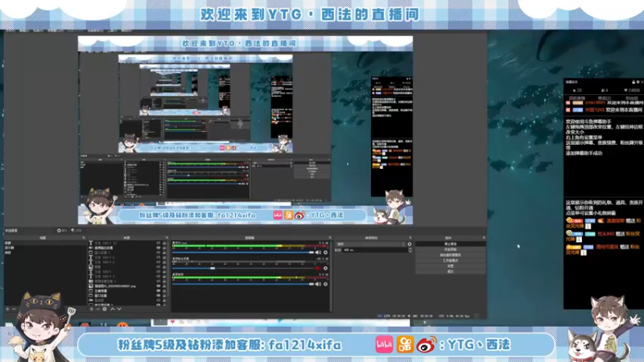Remove selected scene with the minus icon
This screenshot has height=362, width=644.
[x=14, y=309]
